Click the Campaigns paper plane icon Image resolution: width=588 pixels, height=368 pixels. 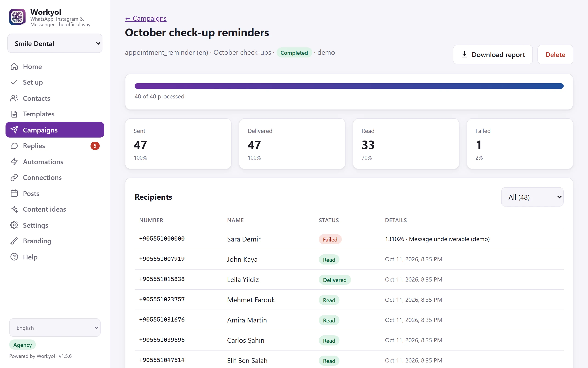pyautogui.click(x=14, y=130)
